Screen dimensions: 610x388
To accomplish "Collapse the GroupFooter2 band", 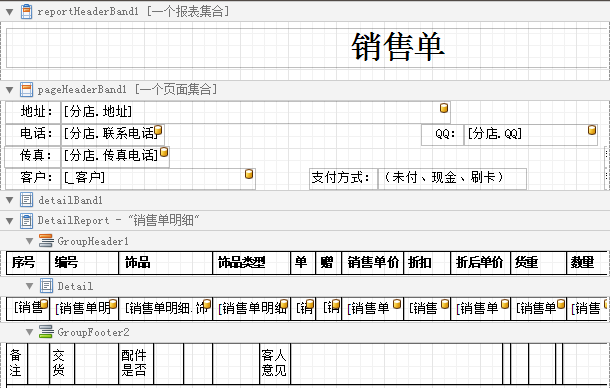I will pos(29,332).
